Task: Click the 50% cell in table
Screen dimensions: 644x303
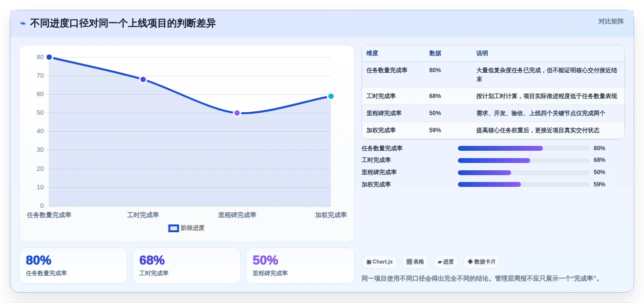Action: [x=435, y=113]
